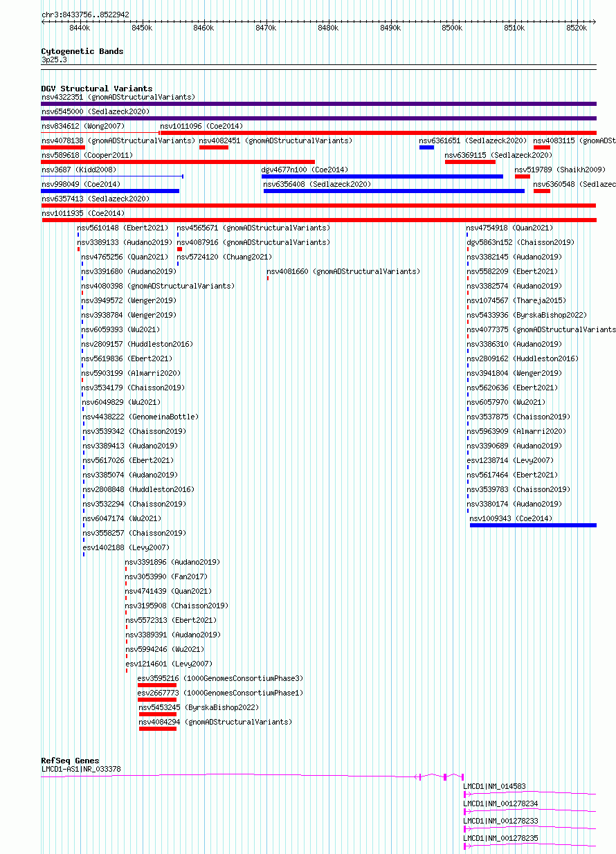Open nsv4082451 gnomAD variant label

(275, 140)
